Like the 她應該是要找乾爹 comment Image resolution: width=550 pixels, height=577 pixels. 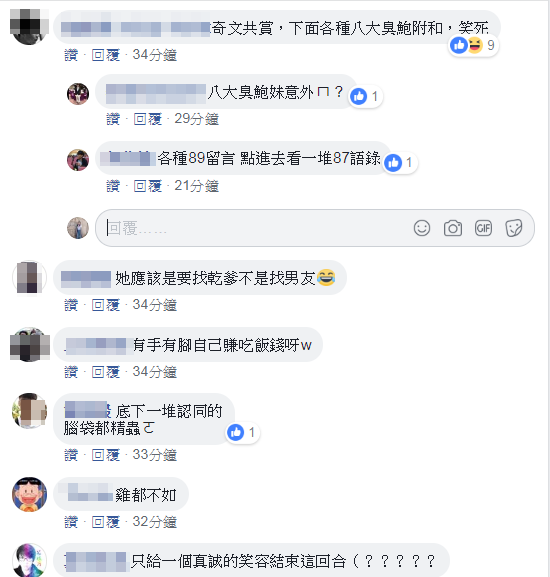point(71,305)
